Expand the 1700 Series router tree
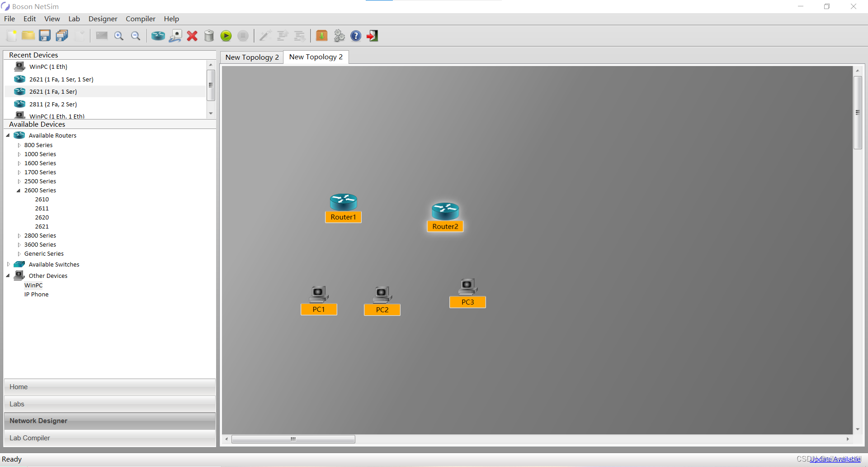 pos(19,172)
